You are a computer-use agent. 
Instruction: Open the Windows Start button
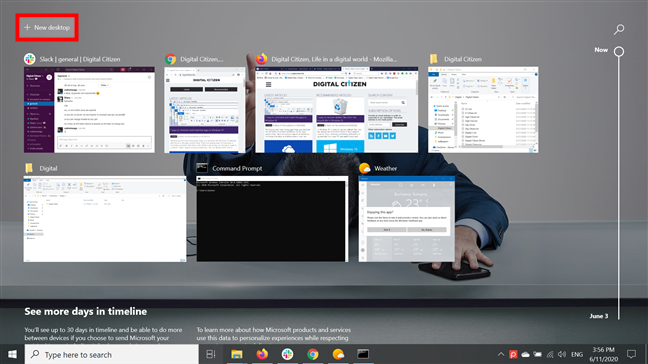12,354
